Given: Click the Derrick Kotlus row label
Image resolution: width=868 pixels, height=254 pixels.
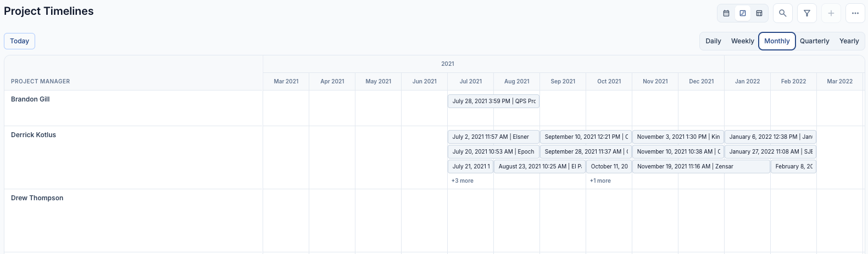Looking at the screenshot, I should (34, 135).
